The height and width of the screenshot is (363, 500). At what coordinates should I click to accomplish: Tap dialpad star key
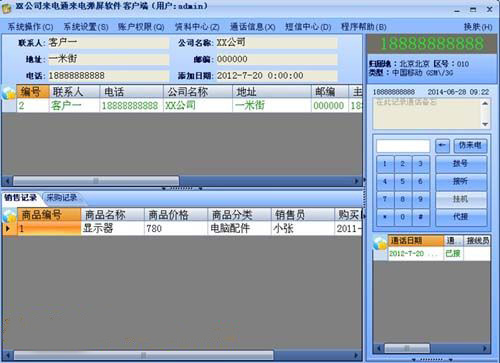[385, 217]
